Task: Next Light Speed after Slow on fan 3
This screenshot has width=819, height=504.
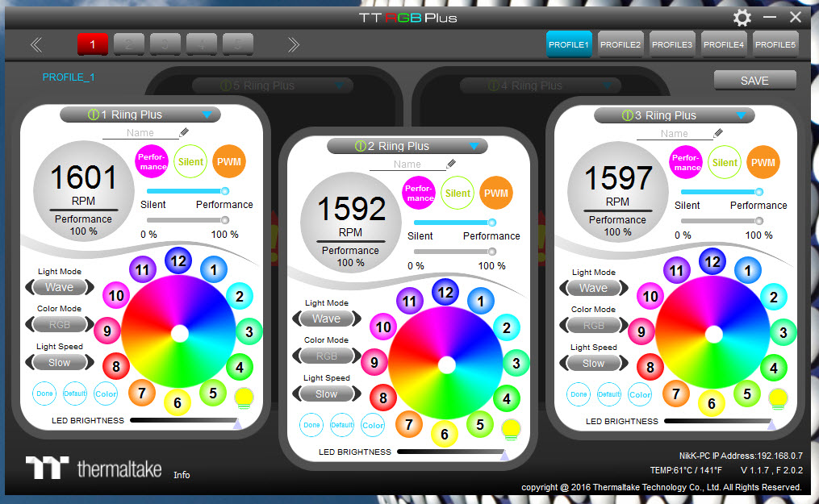Action: pyautogui.click(x=625, y=363)
